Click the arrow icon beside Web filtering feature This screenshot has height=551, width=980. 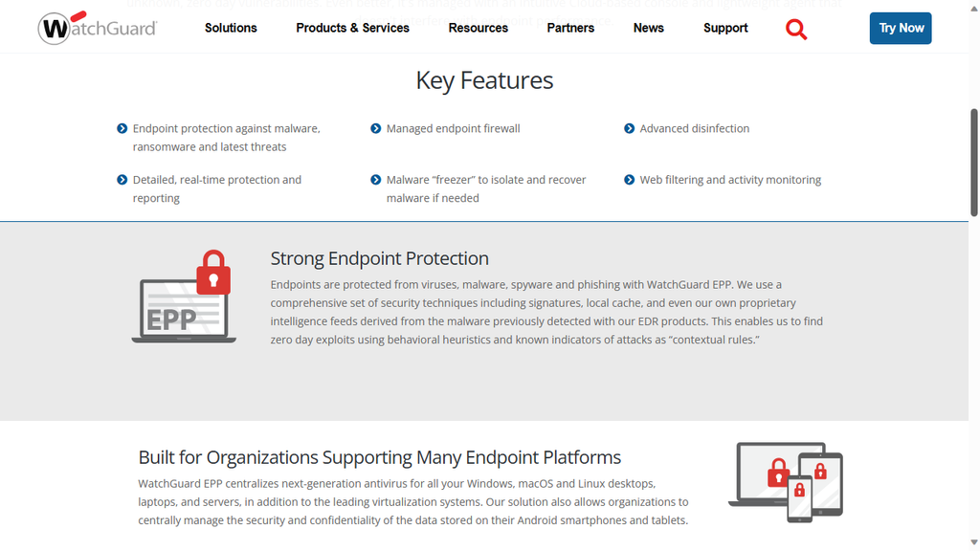pos(629,179)
